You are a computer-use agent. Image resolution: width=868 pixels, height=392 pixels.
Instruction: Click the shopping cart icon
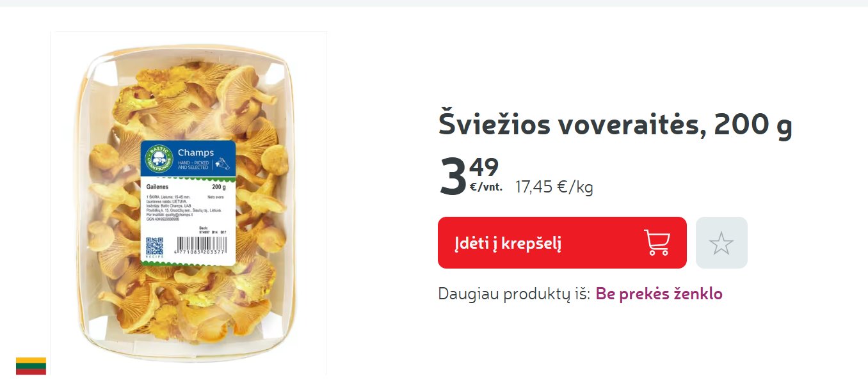point(657,243)
